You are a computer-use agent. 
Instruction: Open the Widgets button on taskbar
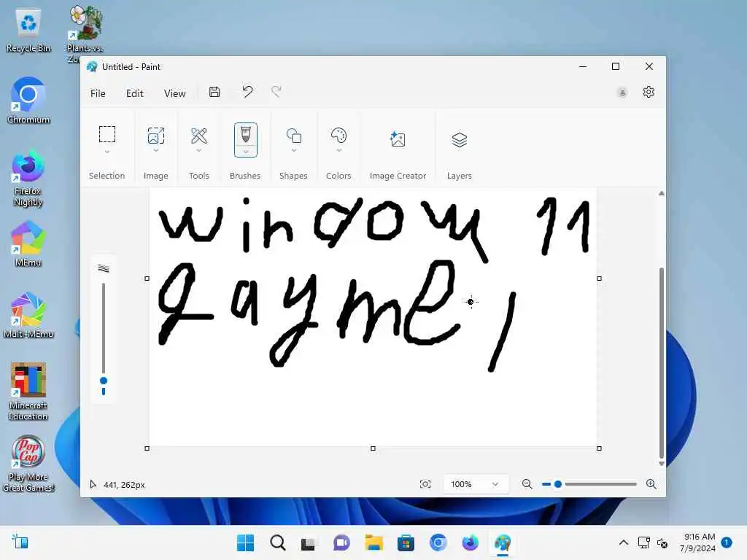(x=20, y=542)
